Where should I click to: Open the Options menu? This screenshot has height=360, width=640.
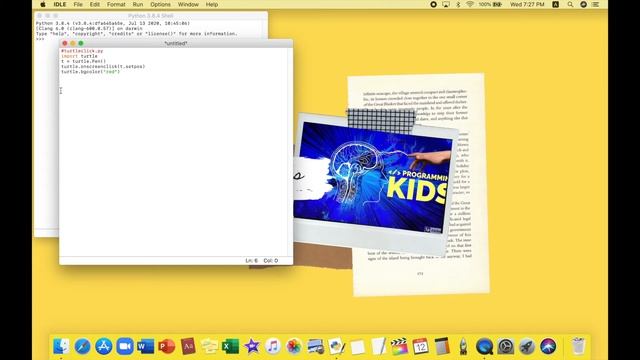[160, 4]
